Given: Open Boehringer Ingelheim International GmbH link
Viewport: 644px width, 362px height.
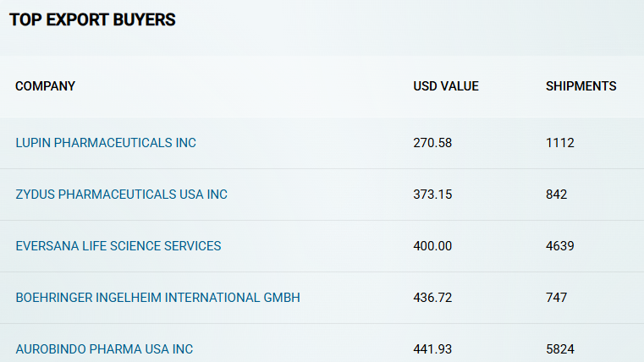Looking at the screenshot, I should pos(157,298).
